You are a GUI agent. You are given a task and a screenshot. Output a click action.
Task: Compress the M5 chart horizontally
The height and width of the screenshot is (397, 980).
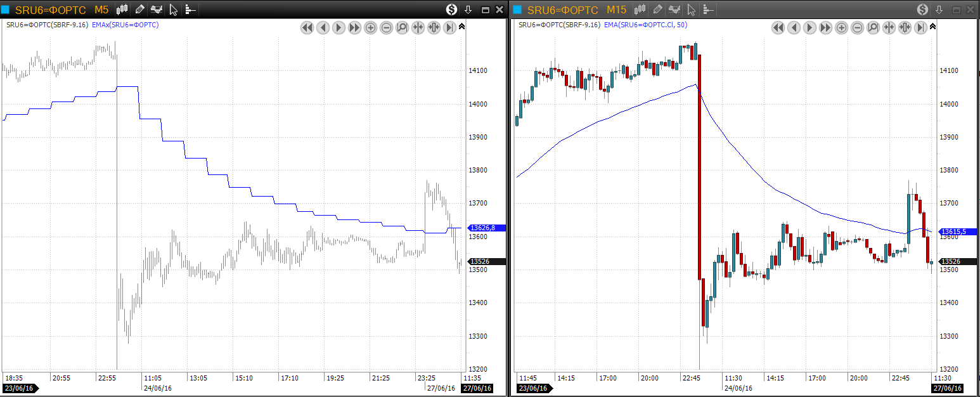coord(418,28)
